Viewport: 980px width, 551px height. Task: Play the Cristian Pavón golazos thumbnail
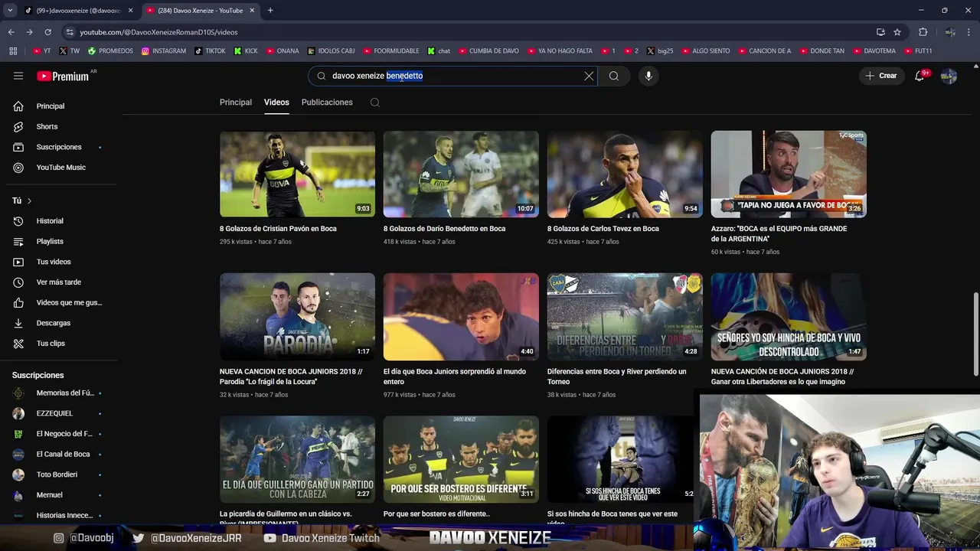tap(297, 174)
